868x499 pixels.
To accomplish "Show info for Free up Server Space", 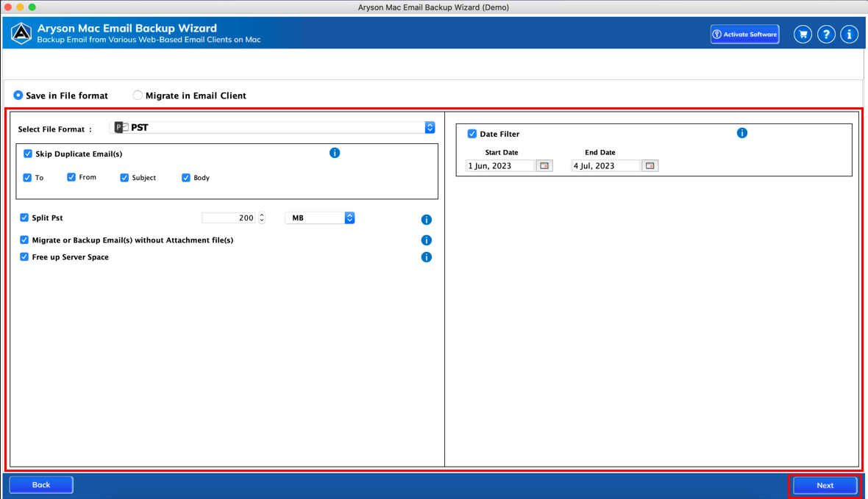I will [426, 257].
